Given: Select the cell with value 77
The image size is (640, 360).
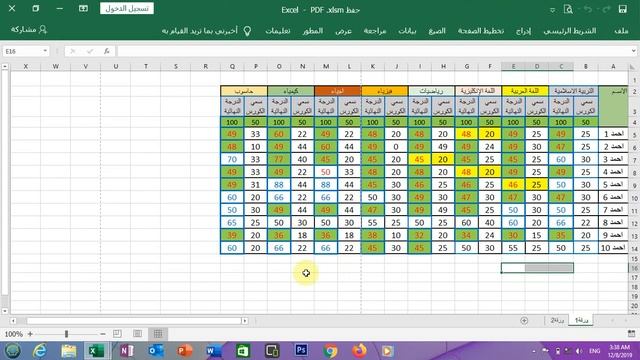Looking at the screenshot, I should coord(279,159).
